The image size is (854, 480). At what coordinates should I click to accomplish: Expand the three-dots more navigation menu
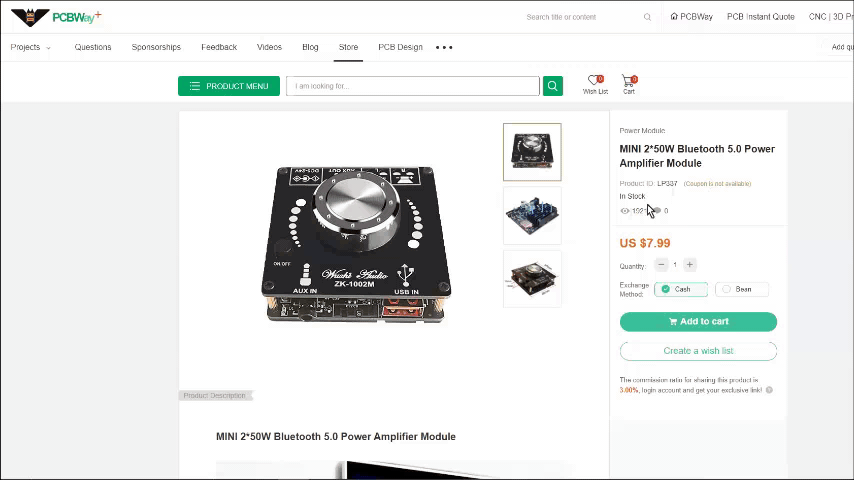click(444, 47)
